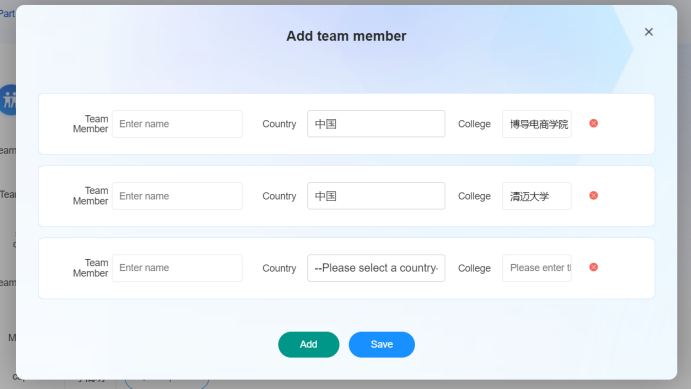The image size is (691, 389).
Task: Click the empty third row College field
Action: click(537, 268)
